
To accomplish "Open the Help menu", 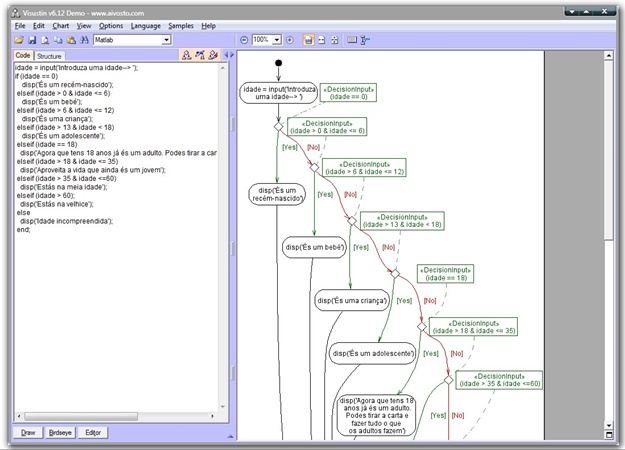I will pyautogui.click(x=208, y=26).
